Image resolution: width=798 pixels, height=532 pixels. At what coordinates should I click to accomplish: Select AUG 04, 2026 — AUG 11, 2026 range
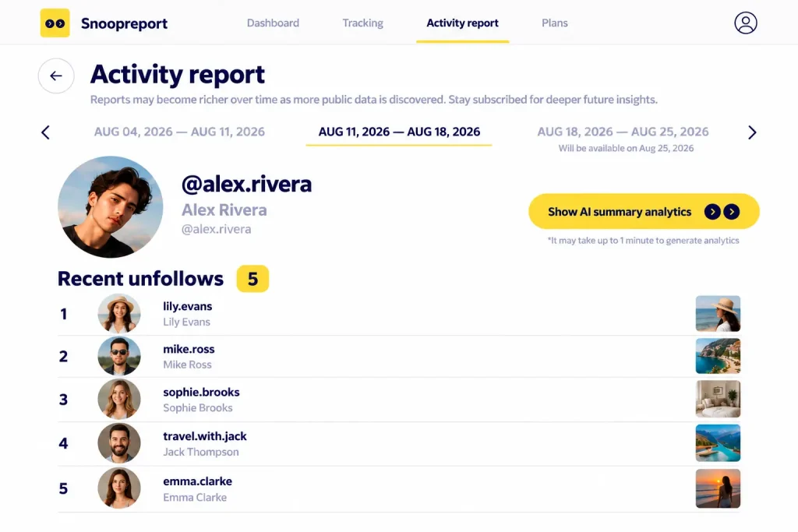[179, 132]
